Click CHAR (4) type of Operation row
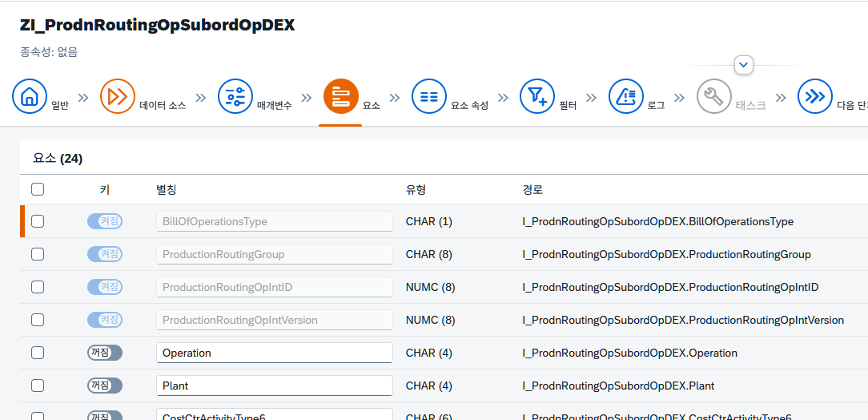Screen dimensions: 868x420 pyautogui.click(x=429, y=353)
